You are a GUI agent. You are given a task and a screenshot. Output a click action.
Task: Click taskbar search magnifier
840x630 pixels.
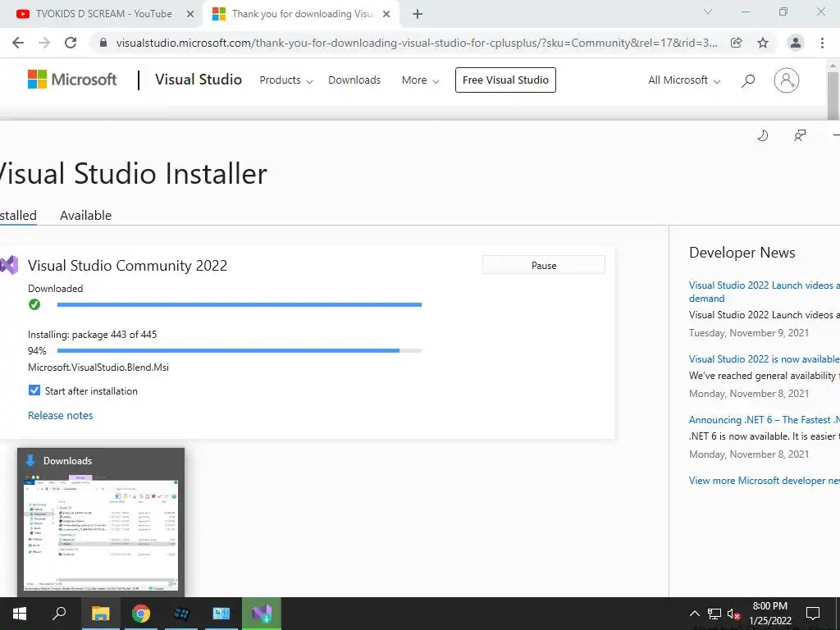pyautogui.click(x=59, y=614)
